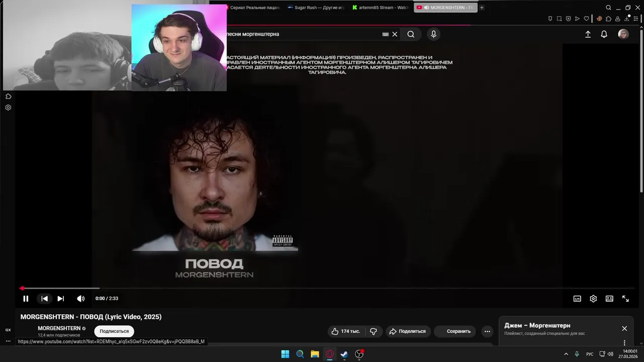The image size is (644, 362).
Task: Open more actions three-dot menu
Action: click(487, 331)
